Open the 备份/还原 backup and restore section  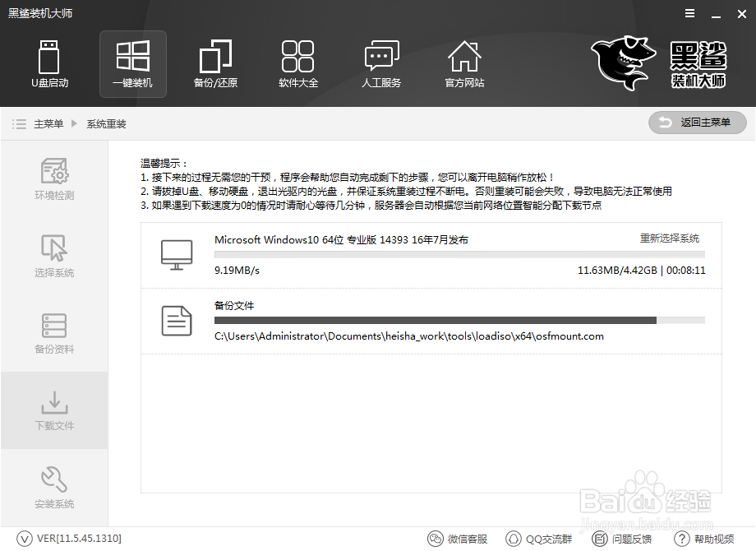point(215,64)
